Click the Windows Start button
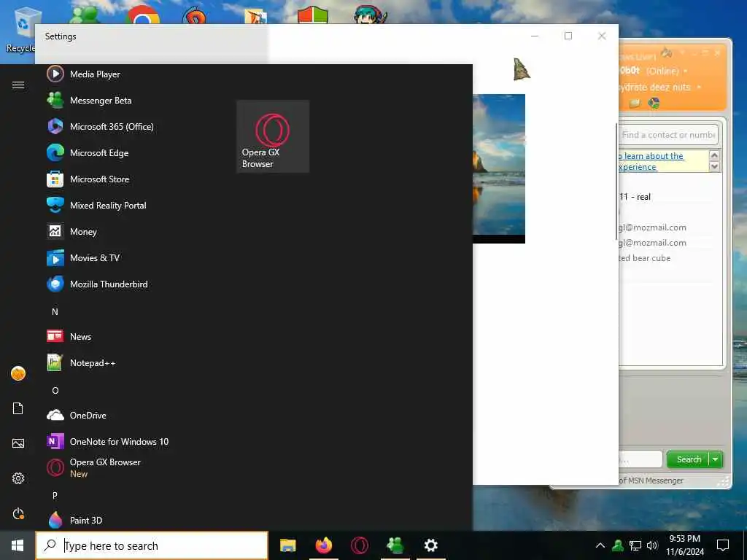This screenshot has height=560, width=747. (x=18, y=545)
